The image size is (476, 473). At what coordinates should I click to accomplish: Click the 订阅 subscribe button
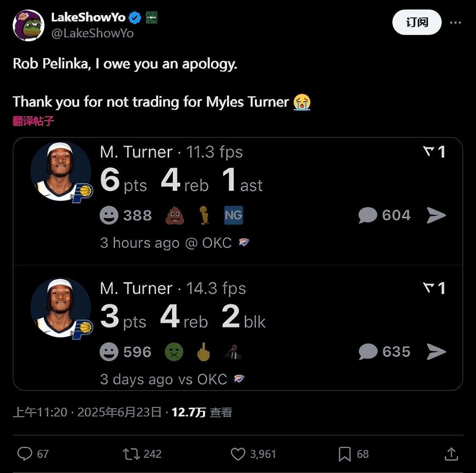pyautogui.click(x=417, y=22)
